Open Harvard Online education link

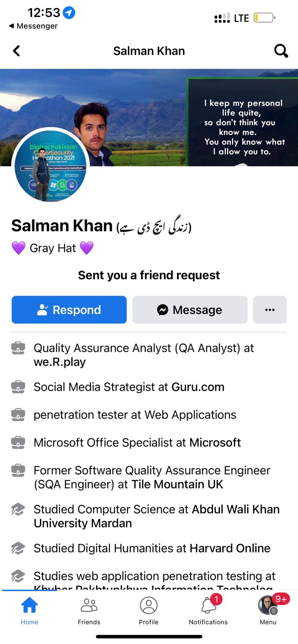click(230, 548)
